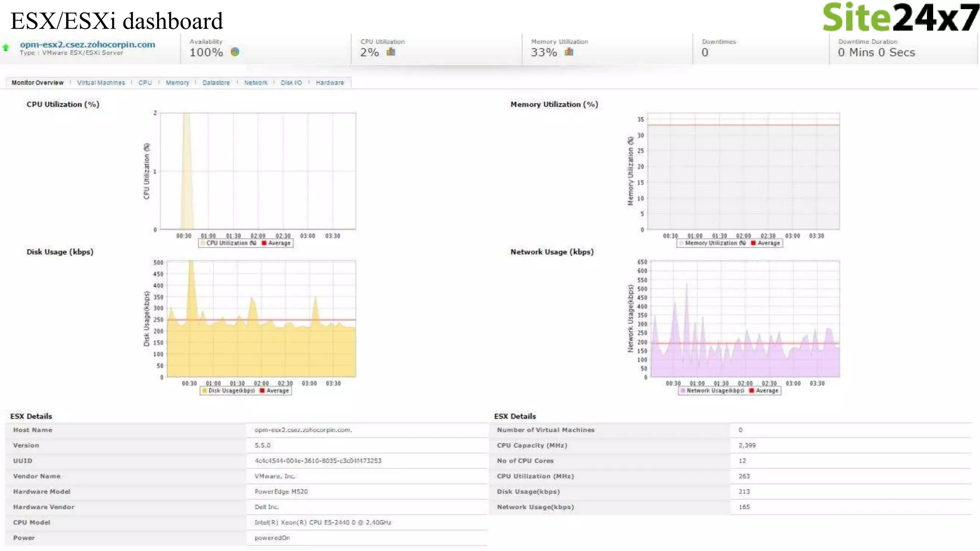Screen dimensions: 980x551
Task: Select the CPU Utilization (MHz) value 263
Action: click(744, 476)
